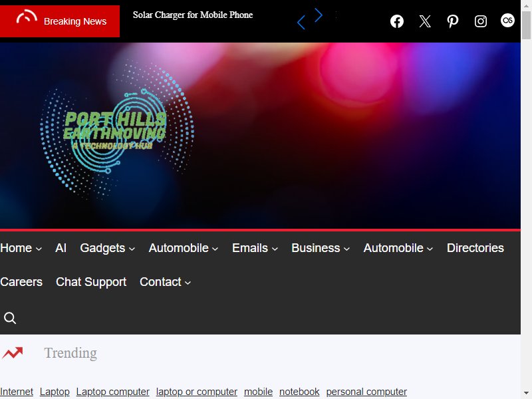Open the Solar Charger for Mobile Phone headline
Screen dimensions: 532x399
[x=193, y=15]
